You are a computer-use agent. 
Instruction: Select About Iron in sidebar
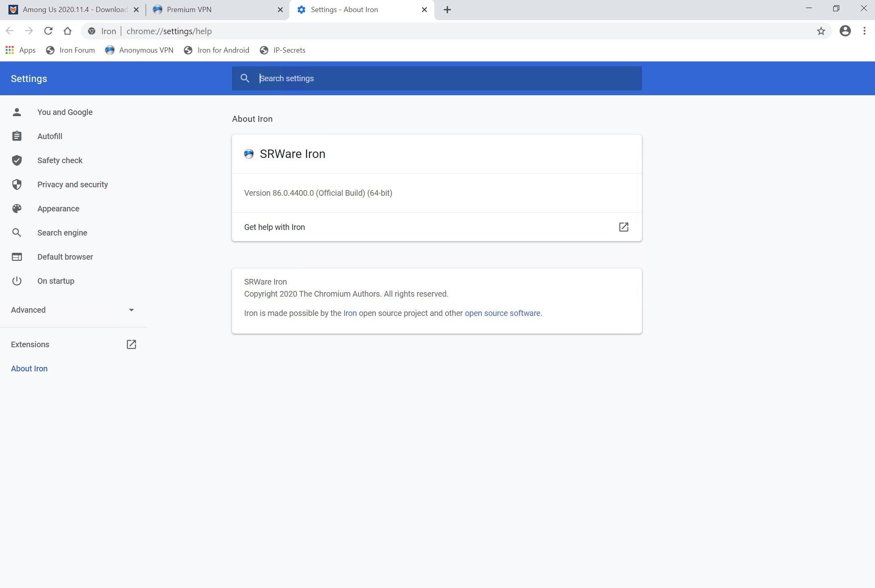click(29, 369)
